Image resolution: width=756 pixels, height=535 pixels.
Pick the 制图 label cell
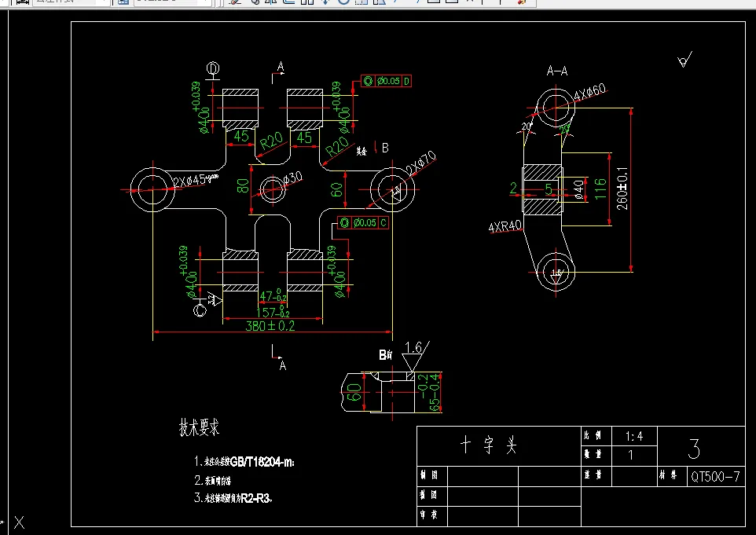(432, 475)
